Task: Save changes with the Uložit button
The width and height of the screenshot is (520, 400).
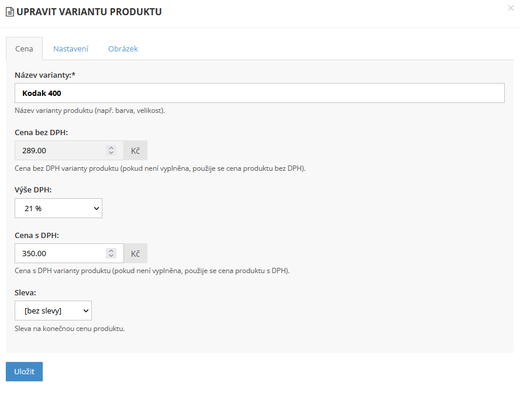Action: click(x=24, y=371)
